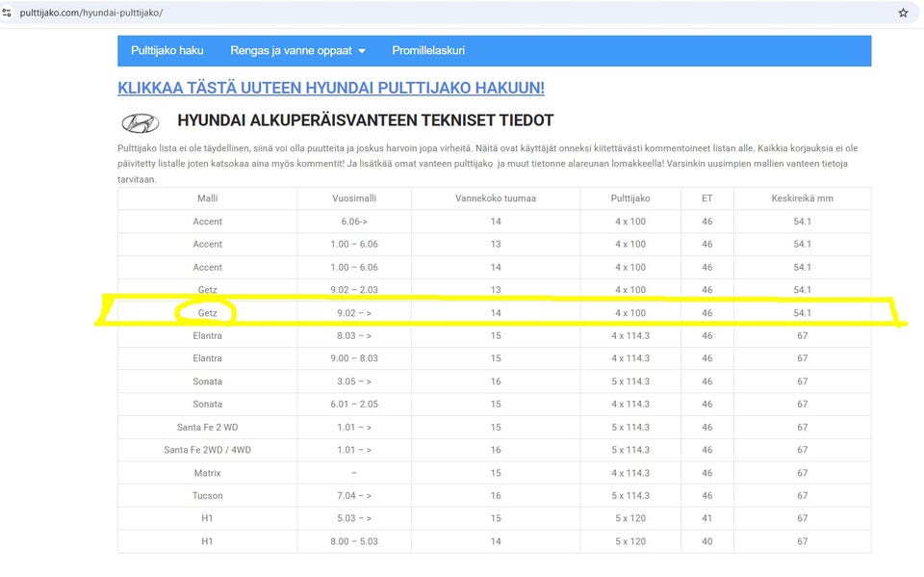Click the 4 x 114.3 cell in Matrix row
The width and height of the screenshot is (924, 577).
click(x=630, y=473)
